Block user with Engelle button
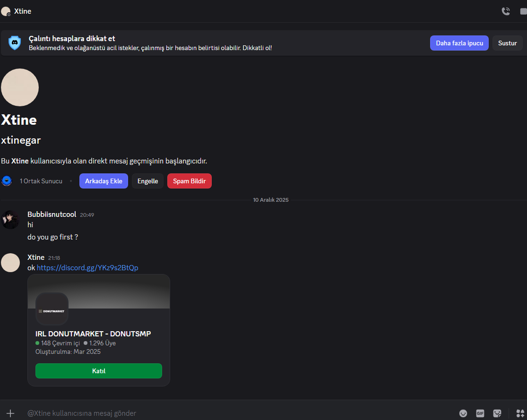The image size is (527, 420). (147, 181)
